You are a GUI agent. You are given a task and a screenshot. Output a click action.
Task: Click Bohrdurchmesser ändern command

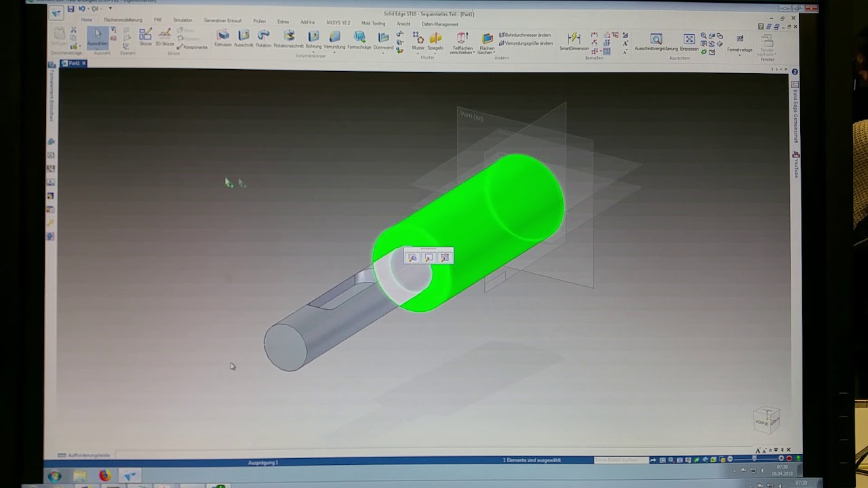point(526,35)
